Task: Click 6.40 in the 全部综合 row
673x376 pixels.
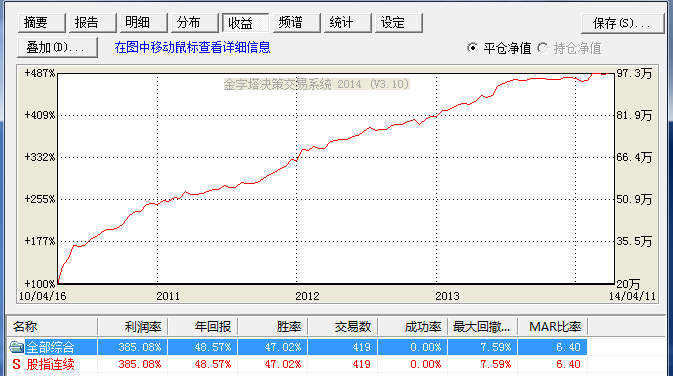Action: (x=568, y=347)
